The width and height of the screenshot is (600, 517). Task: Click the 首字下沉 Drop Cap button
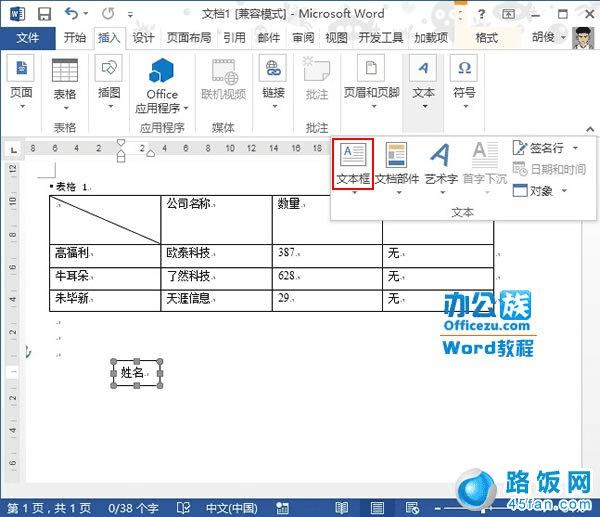(485, 168)
